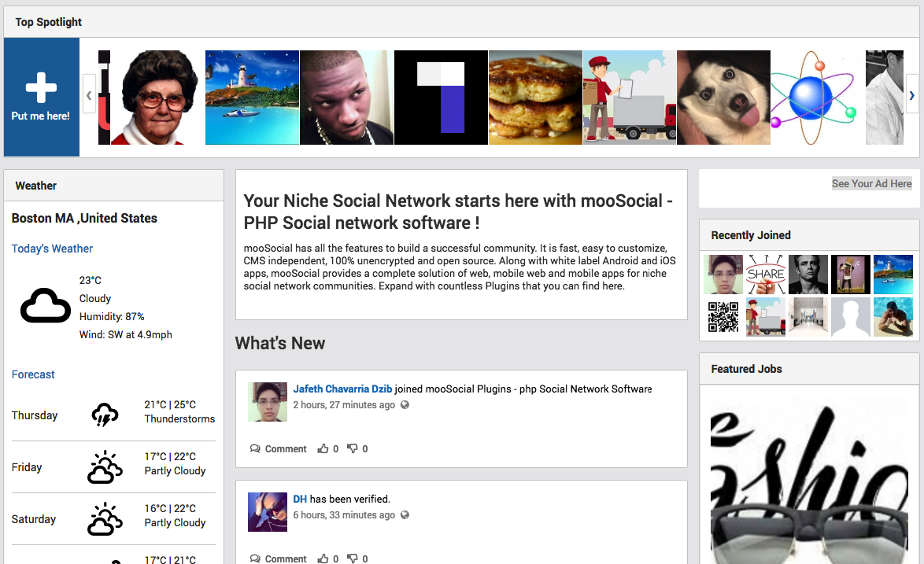
Task: Open the 2 hours, 27 minutes ago timestamp
Action: (x=344, y=405)
